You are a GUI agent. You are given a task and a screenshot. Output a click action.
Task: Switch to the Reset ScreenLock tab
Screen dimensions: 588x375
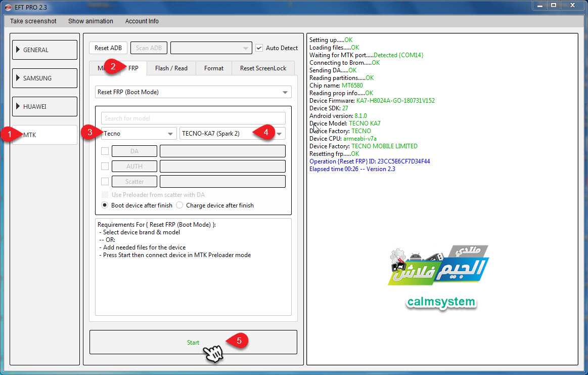pyautogui.click(x=263, y=68)
